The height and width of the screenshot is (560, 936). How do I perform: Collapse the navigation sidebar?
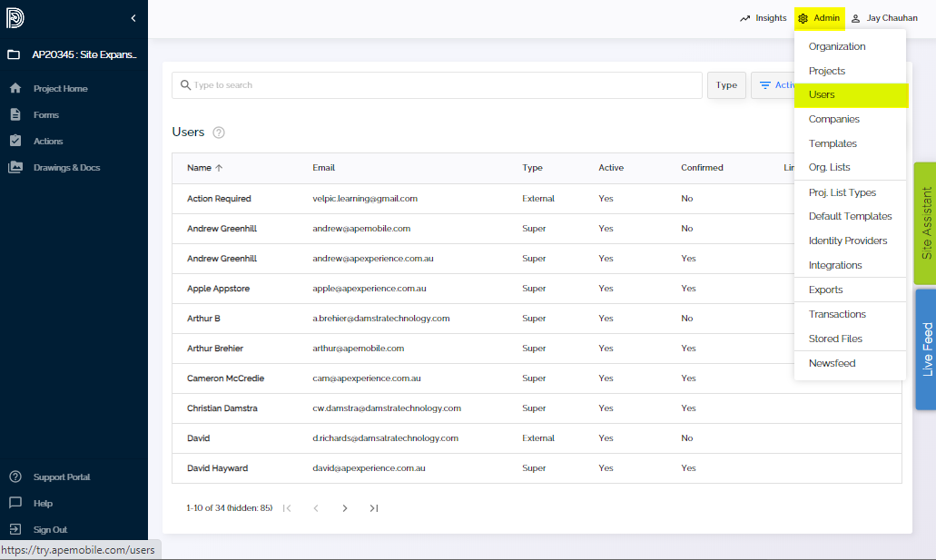[133, 17]
